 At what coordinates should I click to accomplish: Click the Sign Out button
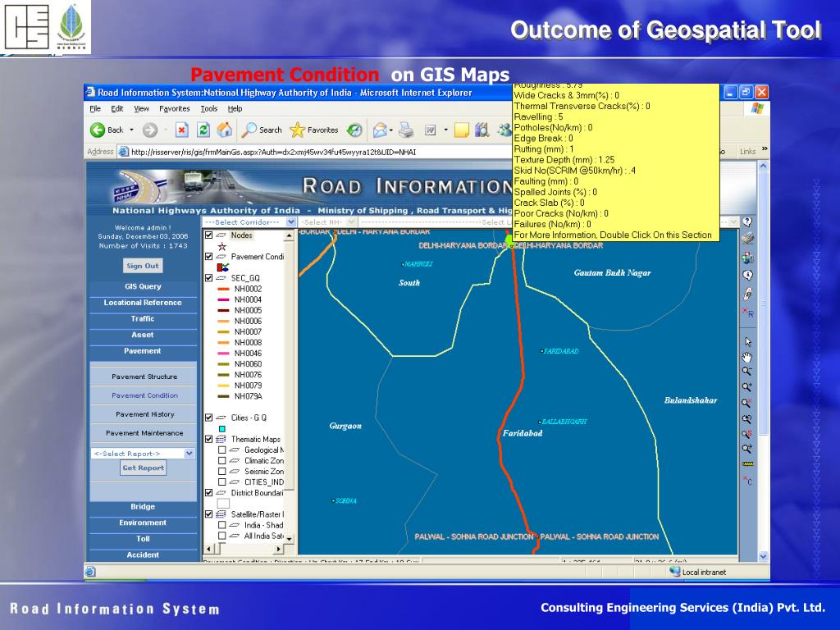143,266
